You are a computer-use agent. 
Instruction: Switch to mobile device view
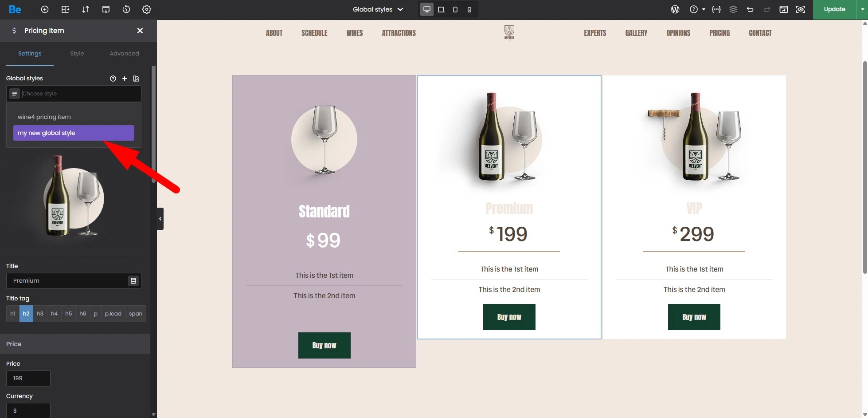point(469,9)
